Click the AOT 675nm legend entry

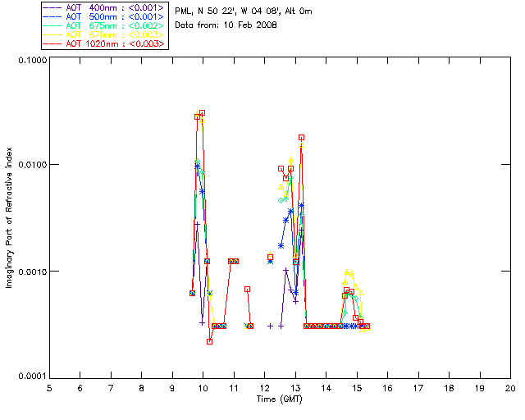pyautogui.click(x=105, y=25)
